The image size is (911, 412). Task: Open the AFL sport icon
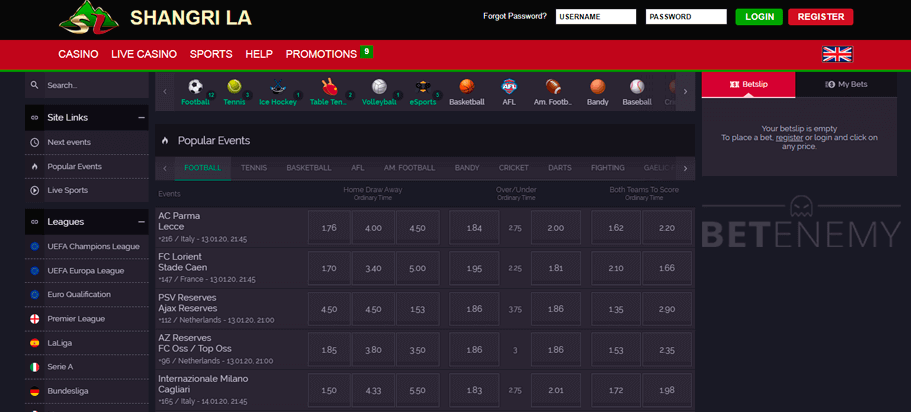coord(509,87)
